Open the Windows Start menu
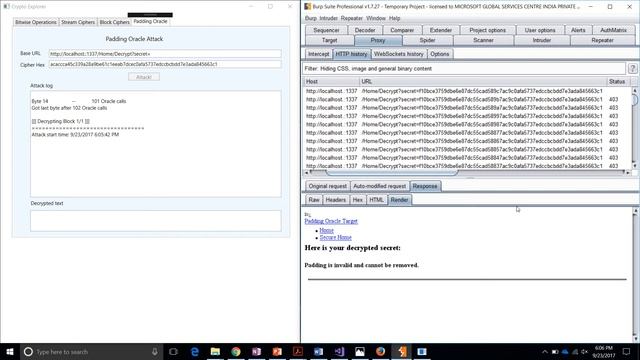 (x=10, y=351)
